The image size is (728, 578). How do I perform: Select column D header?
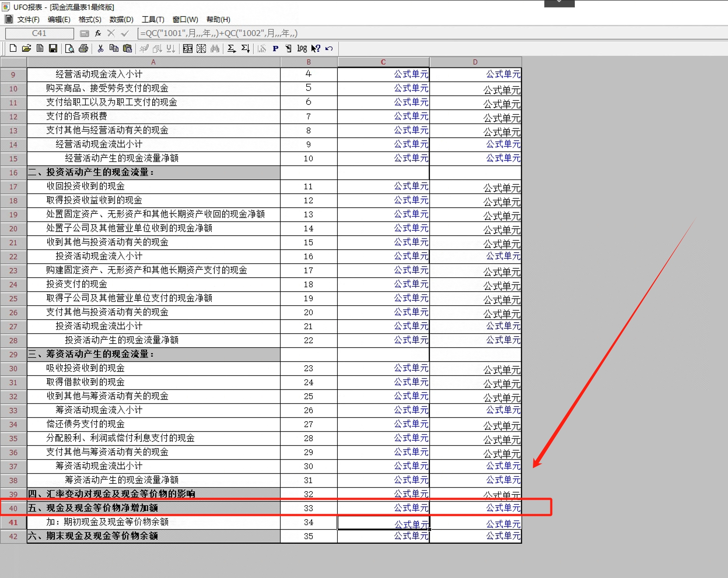475,62
